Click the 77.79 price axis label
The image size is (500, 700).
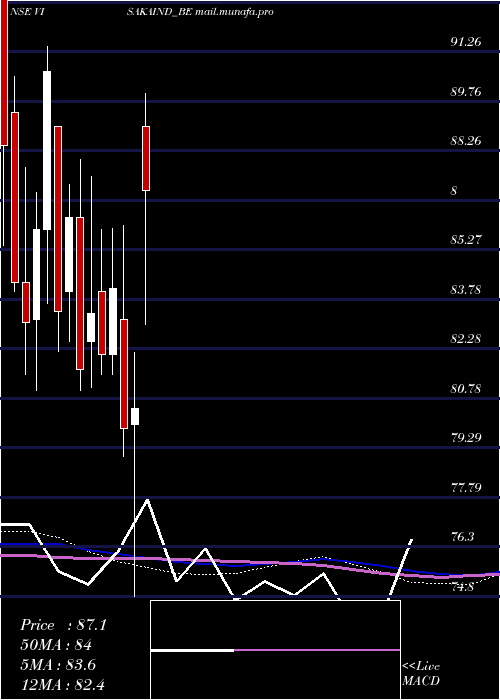click(466, 488)
